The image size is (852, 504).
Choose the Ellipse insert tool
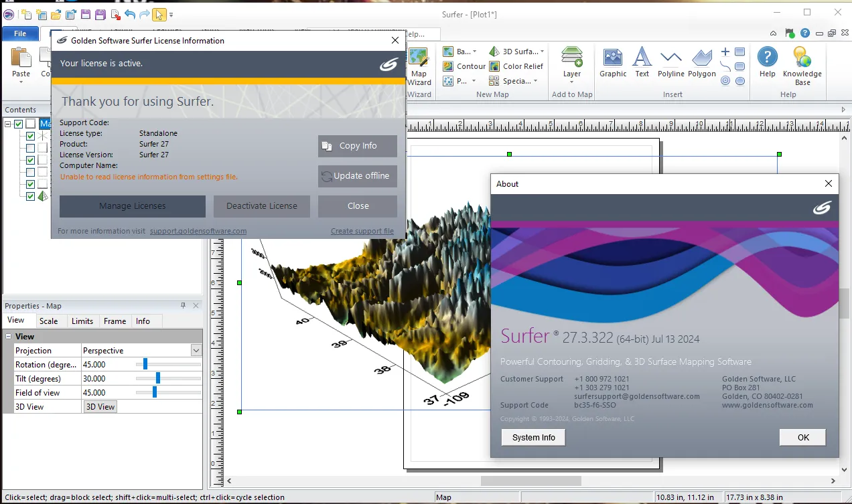coord(740,81)
